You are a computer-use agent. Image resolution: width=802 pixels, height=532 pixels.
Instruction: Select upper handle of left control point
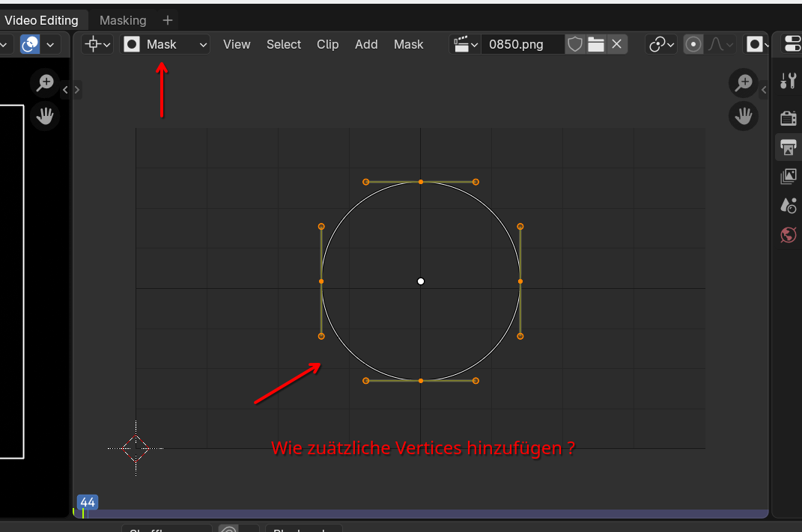click(321, 227)
